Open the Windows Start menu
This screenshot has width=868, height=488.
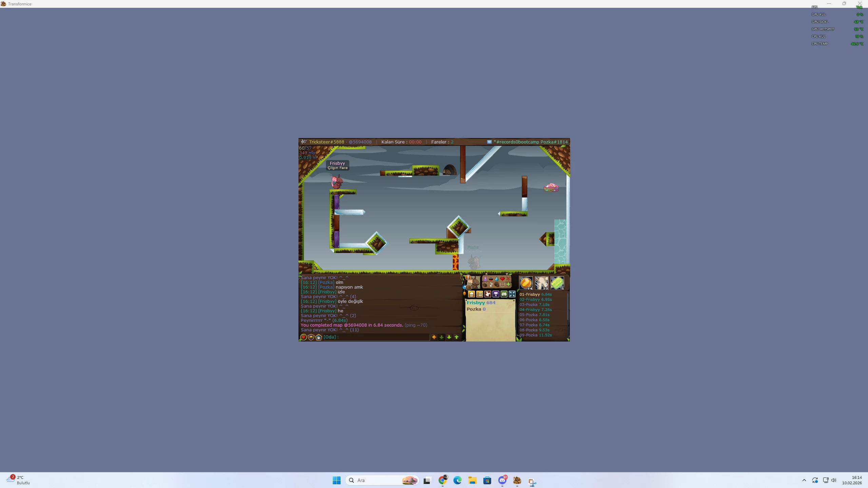(336, 480)
